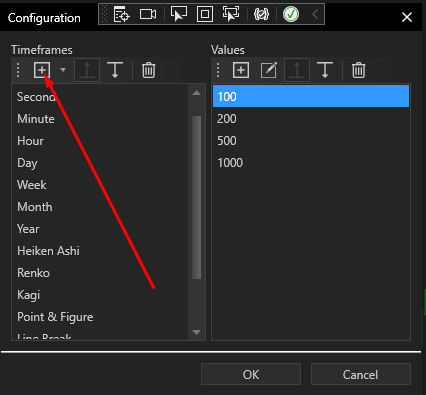
Task: Click the green checkmark status icon
Action: (291, 14)
